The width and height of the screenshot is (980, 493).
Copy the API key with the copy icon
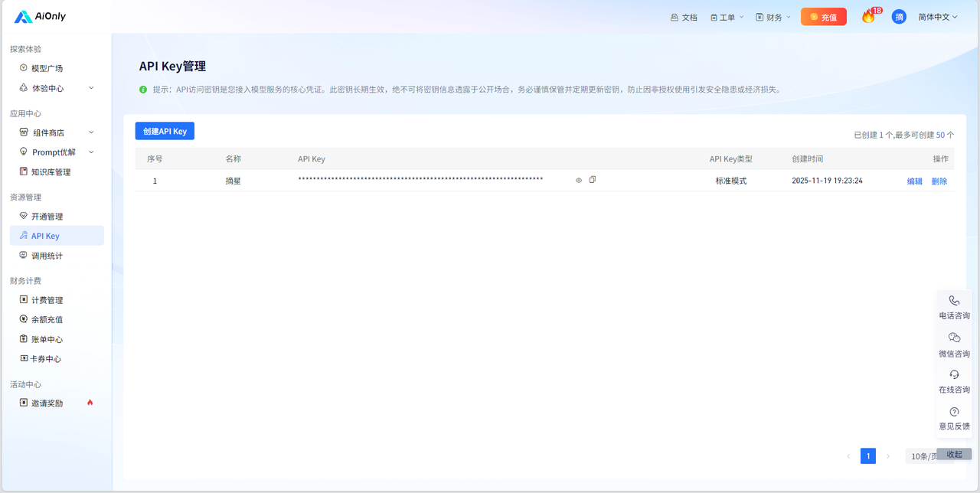click(x=593, y=180)
